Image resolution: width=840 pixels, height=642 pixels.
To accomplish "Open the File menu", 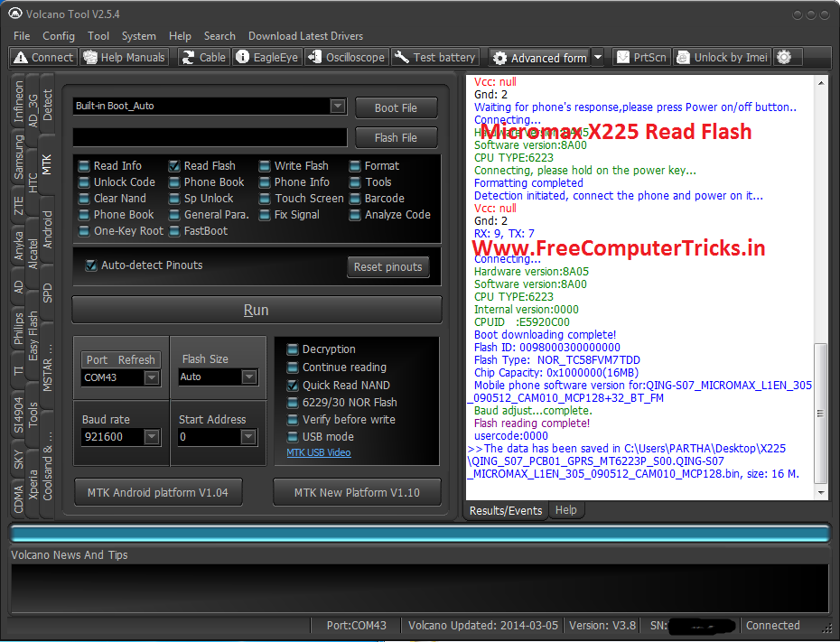I will pyautogui.click(x=22, y=36).
